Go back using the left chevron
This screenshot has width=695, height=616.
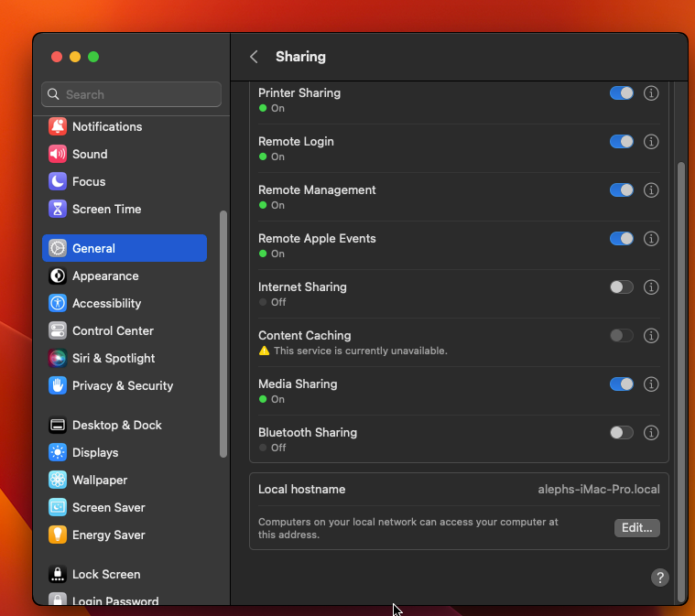coord(254,57)
